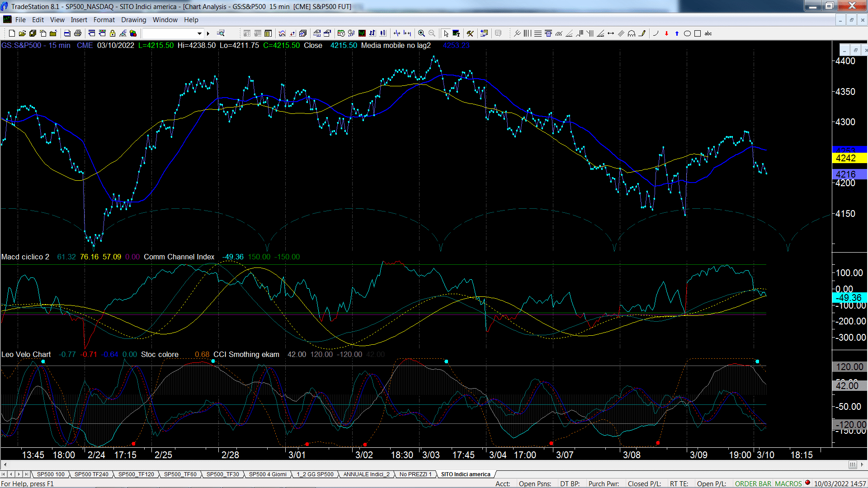The width and height of the screenshot is (868, 488).
Task: Click the magnifier over chart icon
Action: [x=221, y=33]
